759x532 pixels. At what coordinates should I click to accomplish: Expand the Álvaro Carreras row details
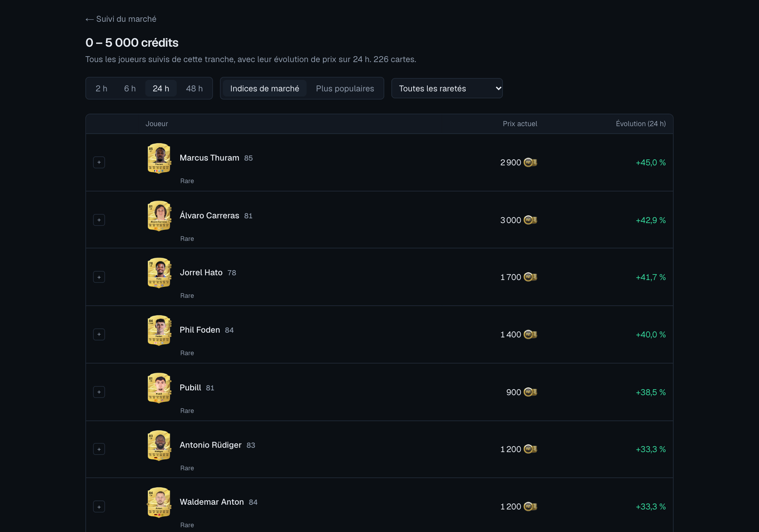99,220
